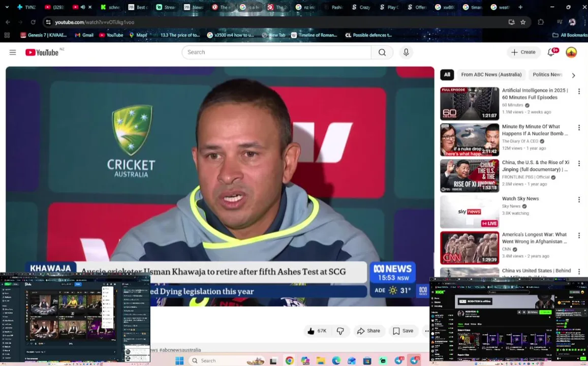Open the Chrome profile avatar in toolbar
Image resolution: width=588 pixels, height=366 pixels.
[x=572, y=22]
